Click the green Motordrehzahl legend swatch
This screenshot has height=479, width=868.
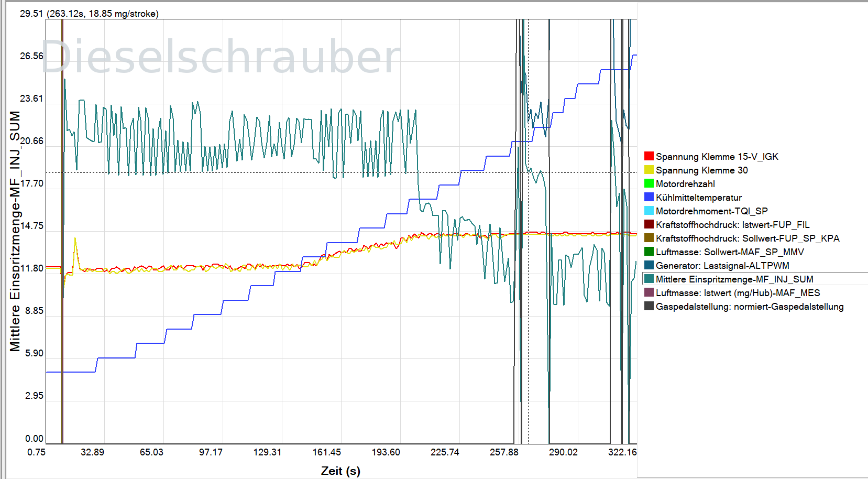[x=649, y=184]
